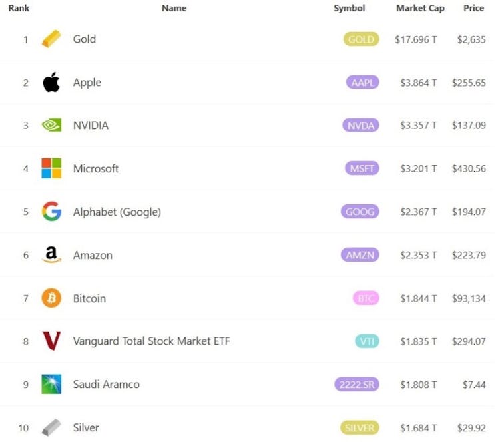This screenshot has width=502, height=448.
Task: Click the Vanguard logo icon
Action: 51,341
